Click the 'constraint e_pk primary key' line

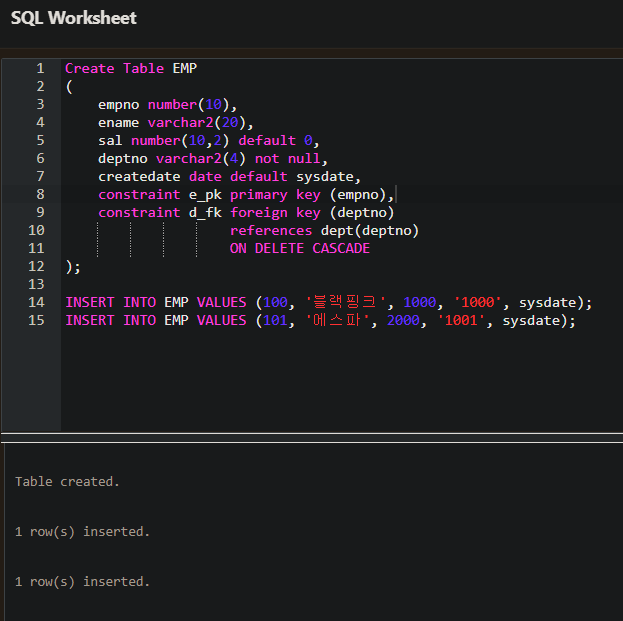click(x=246, y=195)
